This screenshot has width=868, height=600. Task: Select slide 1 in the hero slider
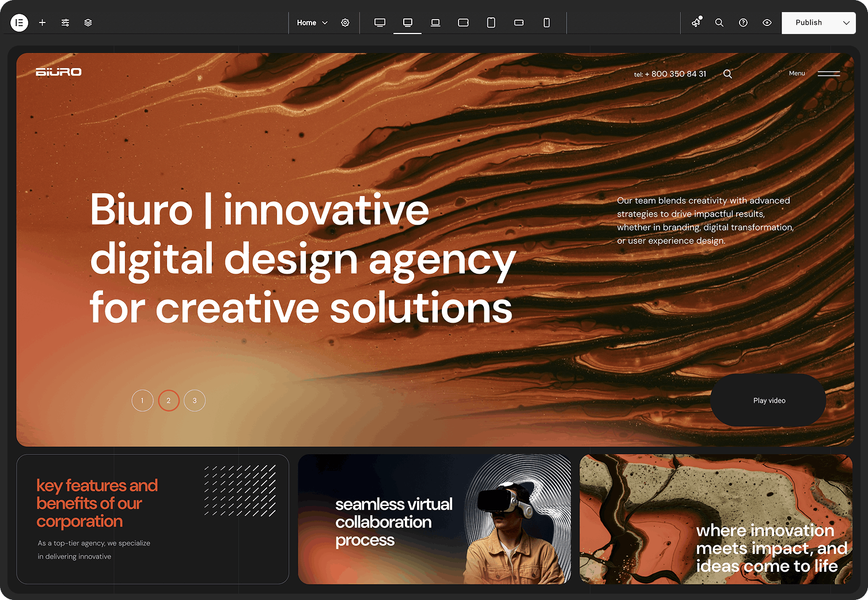(x=142, y=401)
